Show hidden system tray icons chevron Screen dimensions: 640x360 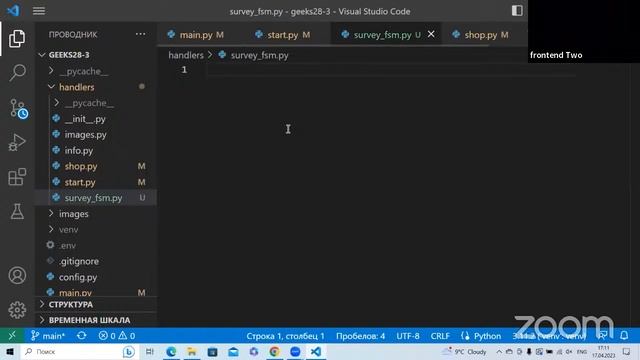point(499,351)
